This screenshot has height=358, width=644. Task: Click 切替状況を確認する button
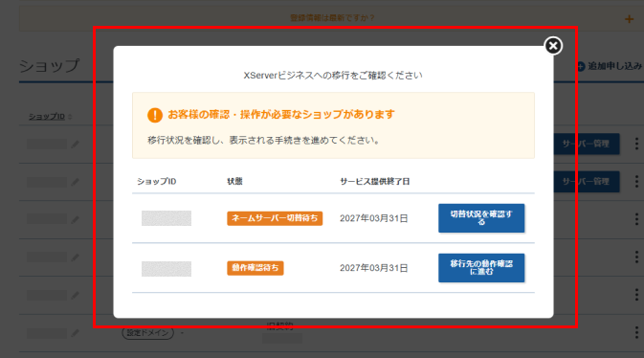(481, 218)
